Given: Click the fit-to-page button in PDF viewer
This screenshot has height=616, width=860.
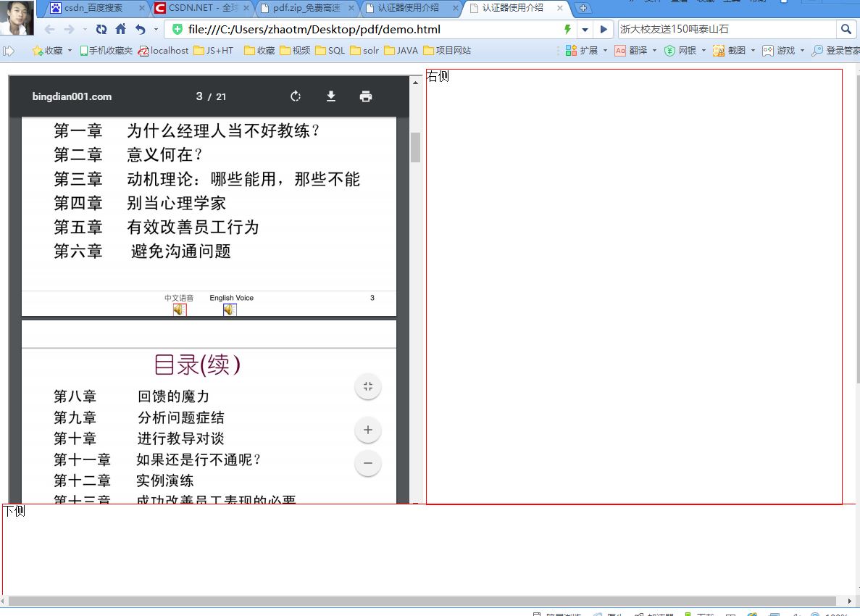Looking at the screenshot, I should (x=368, y=387).
